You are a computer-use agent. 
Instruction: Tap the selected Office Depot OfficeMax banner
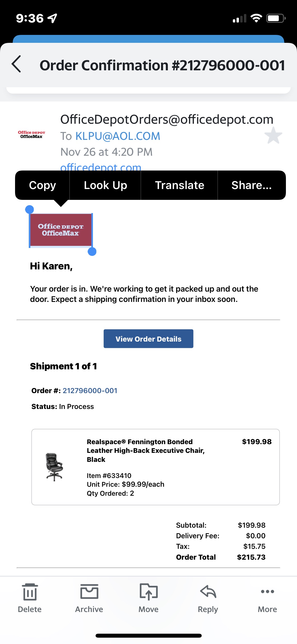pos(61,230)
